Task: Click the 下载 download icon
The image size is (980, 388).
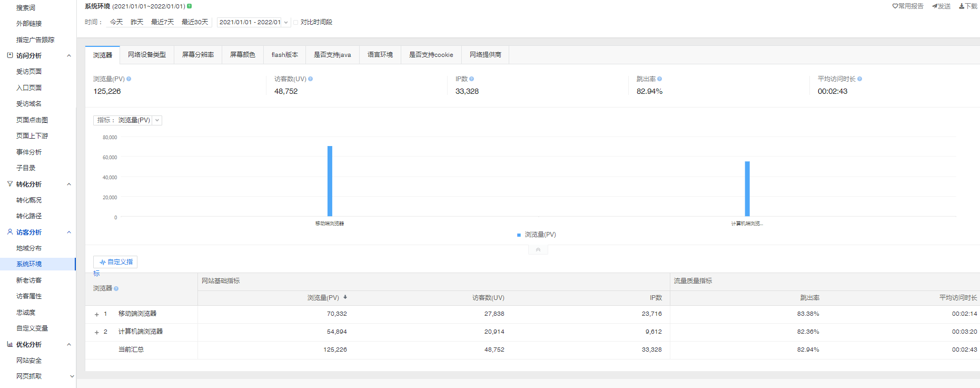Action: (962, 6)
